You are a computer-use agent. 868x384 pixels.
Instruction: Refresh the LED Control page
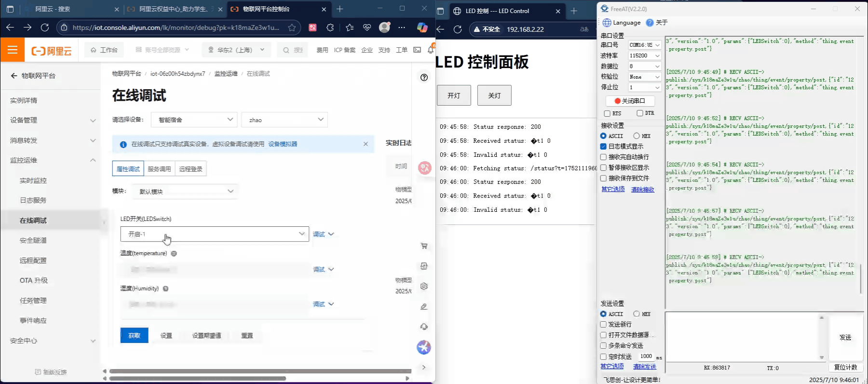[x=458, y=29]
